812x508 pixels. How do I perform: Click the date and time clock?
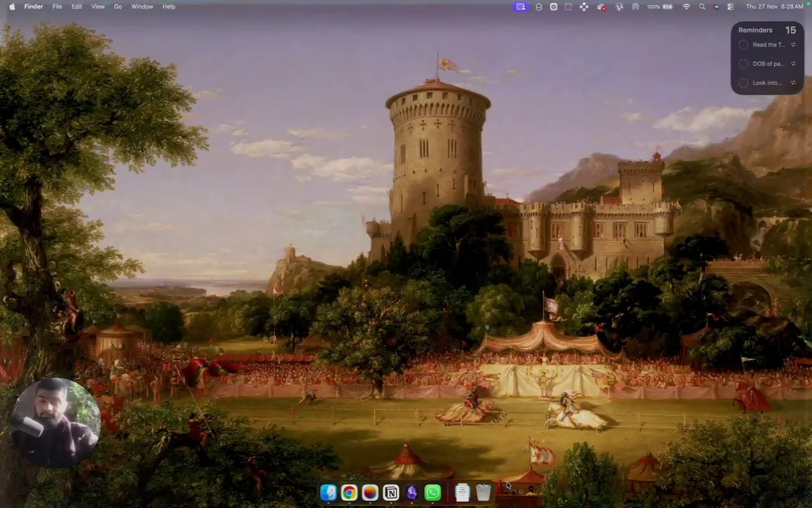click(774, 7)
